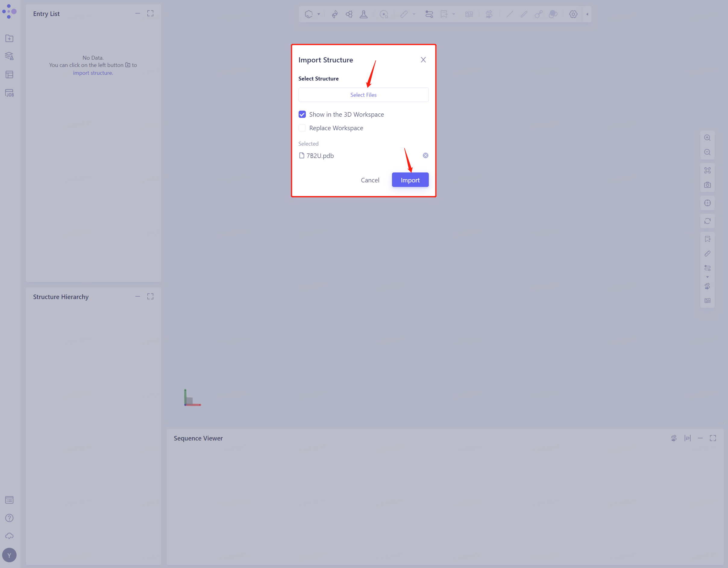Click the 7B2U.pdb filename in Selected area
The width and height of the screenshot is (728, 568).
pos(320,156)
